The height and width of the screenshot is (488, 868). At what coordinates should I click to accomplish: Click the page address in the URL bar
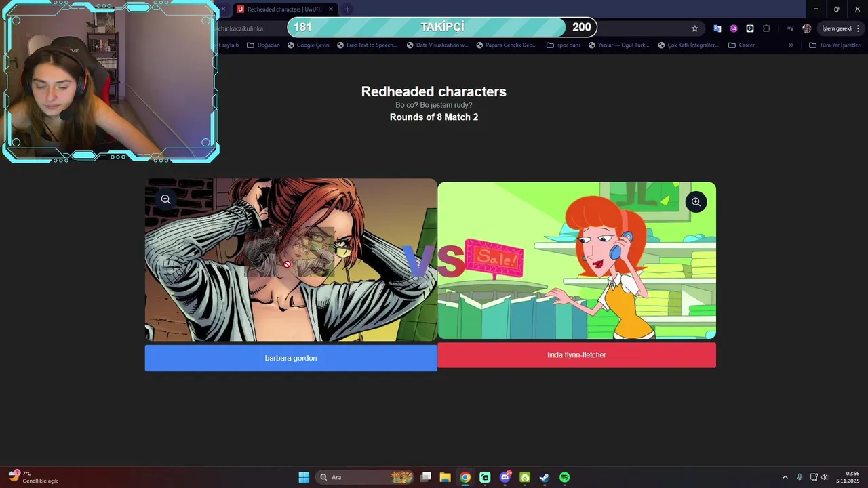click(x=241, y=28)
